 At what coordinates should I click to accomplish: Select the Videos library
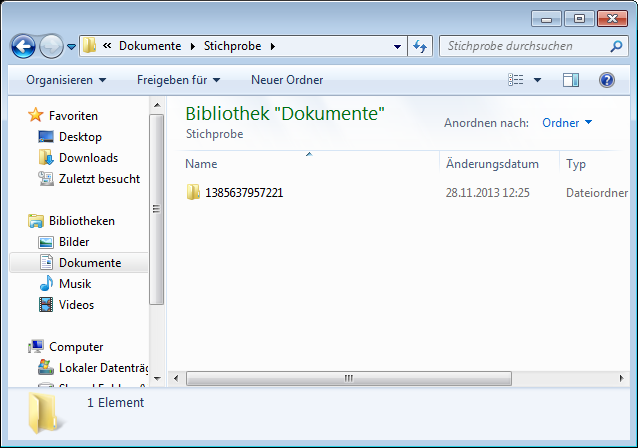76,305
